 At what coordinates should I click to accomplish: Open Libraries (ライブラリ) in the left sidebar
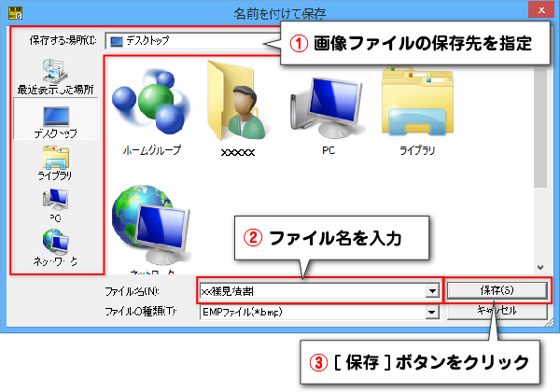tap(55, 162)
